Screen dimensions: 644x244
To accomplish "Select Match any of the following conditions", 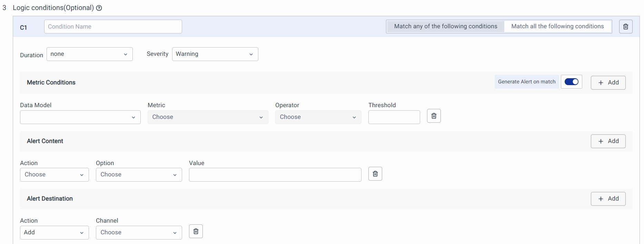I will [445, 27].
